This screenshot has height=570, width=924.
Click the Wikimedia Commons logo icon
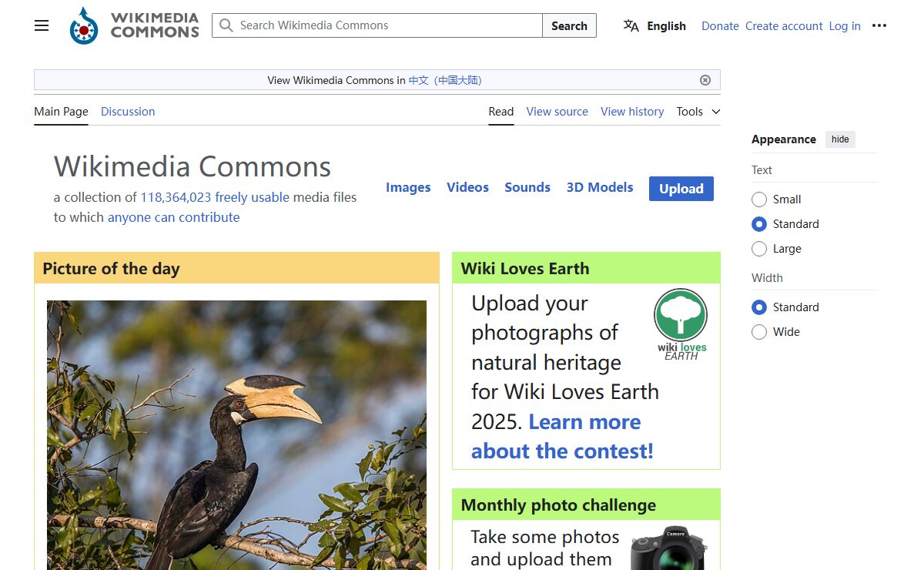84,25
